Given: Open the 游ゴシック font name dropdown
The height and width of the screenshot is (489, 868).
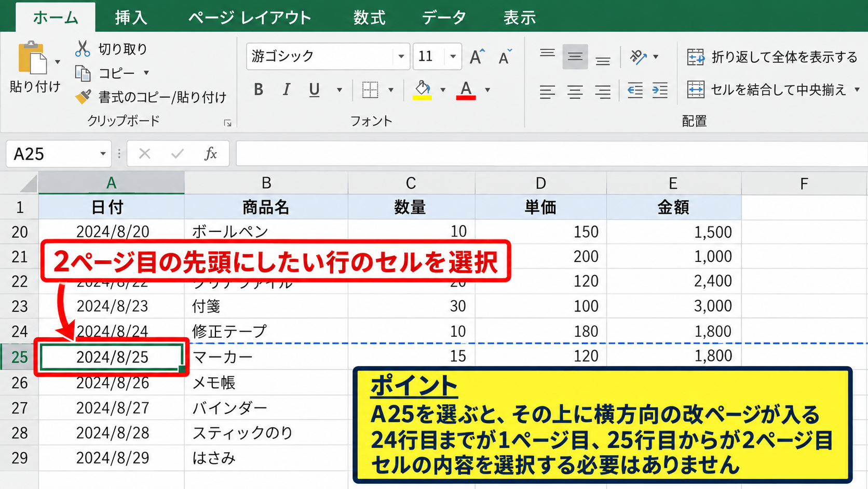Looking at the screenshot, I should click(x=401, y=56).
